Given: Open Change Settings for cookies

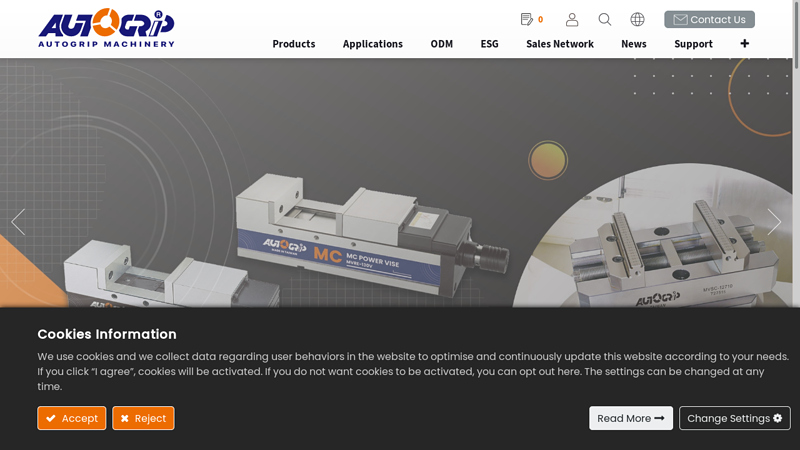Looking at the screenshot, I should point(735,418).
